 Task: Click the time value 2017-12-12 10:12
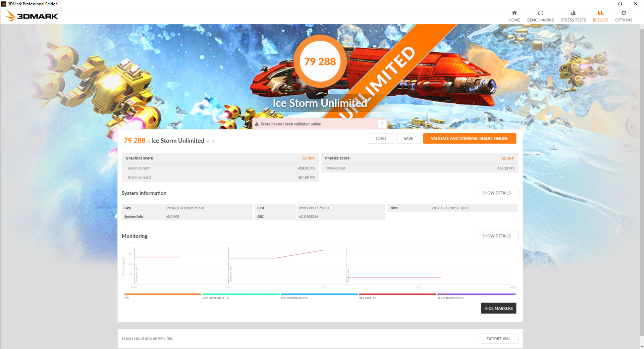[450, 208]
